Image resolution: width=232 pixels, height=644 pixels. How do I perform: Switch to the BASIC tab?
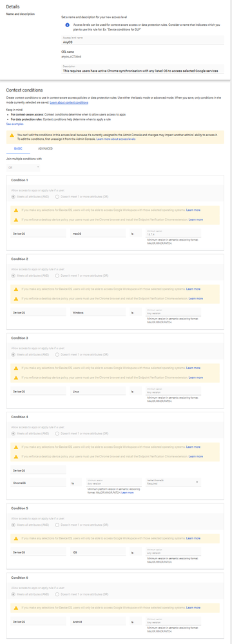tap(18, 148)
